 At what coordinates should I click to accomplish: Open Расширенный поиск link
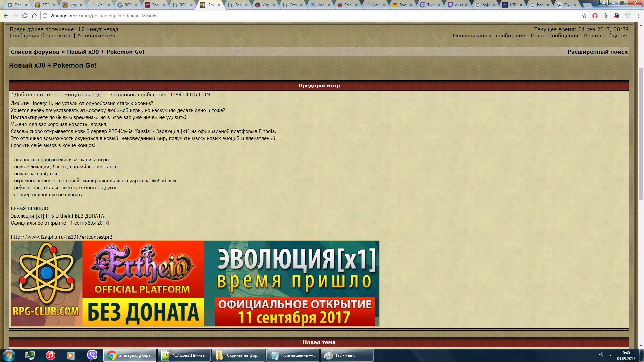(597, 52)
